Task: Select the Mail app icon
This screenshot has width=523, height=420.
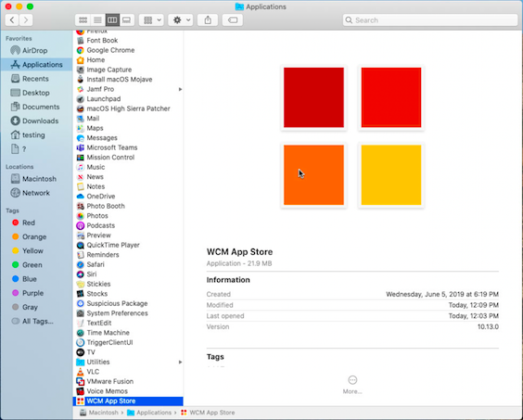Action: [x=80, y=119]
